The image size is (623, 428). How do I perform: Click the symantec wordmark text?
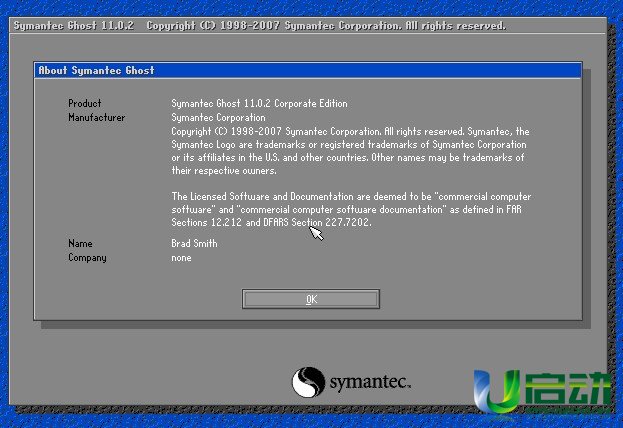[370, 382]
